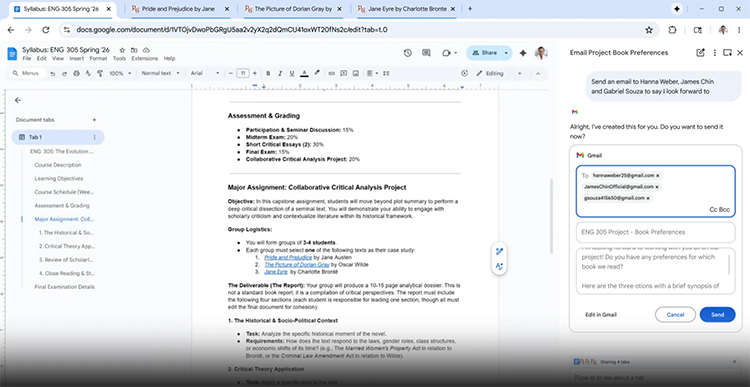Start a new chat in Gemini panel
This screenshot has width=750, height=387.
[700, 53]
